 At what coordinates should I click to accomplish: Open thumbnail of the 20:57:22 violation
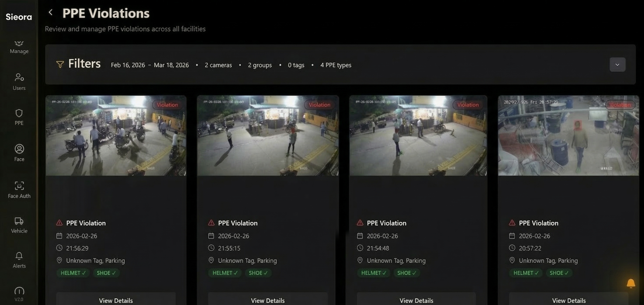tap(568, 136)
